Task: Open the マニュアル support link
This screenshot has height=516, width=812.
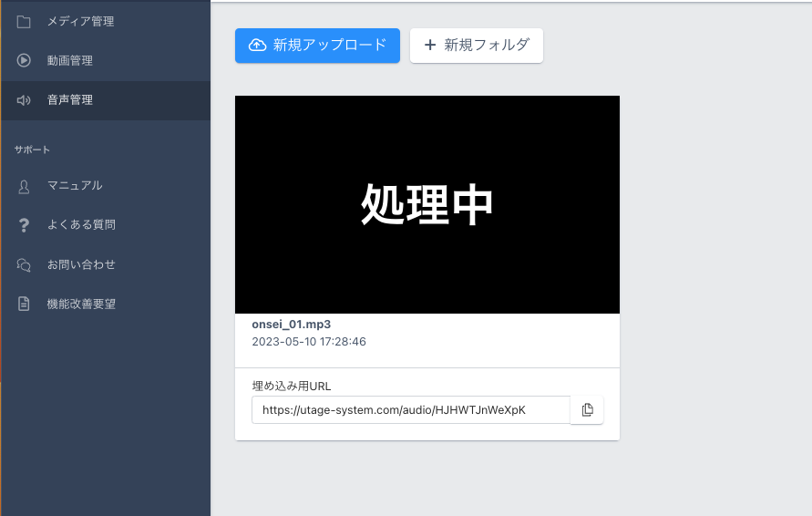Action: 75,186
